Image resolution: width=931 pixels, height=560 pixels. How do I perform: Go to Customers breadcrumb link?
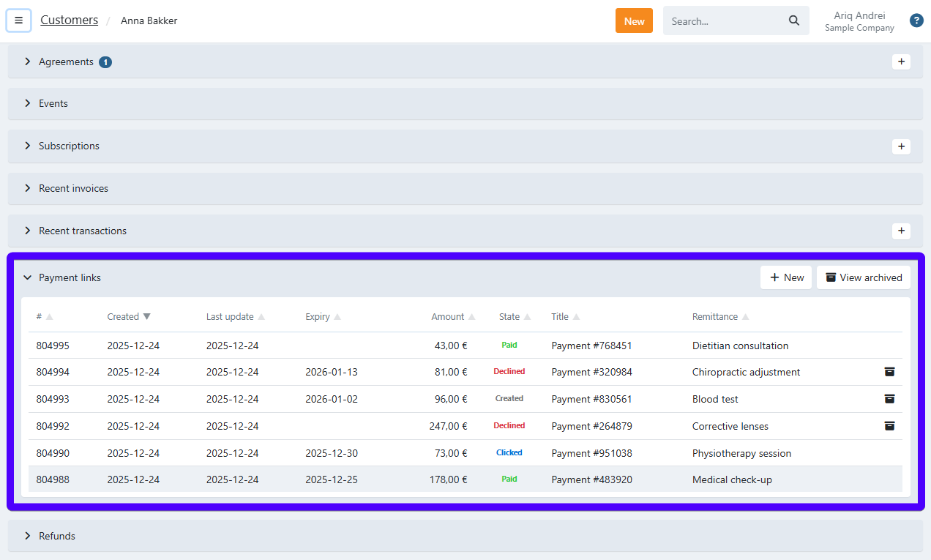click(x=69, y=20)
